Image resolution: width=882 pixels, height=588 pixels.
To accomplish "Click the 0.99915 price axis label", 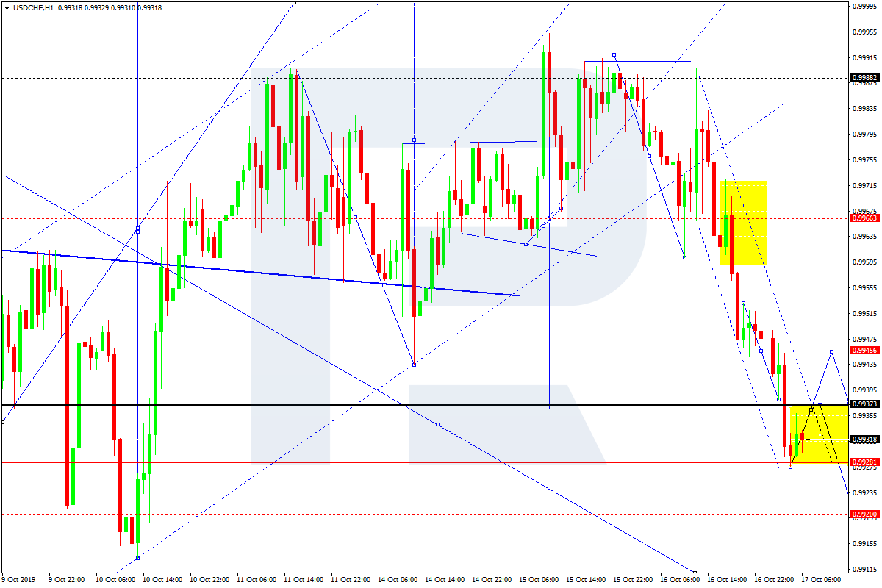I will pyautogui.click(x=864, y=58).
